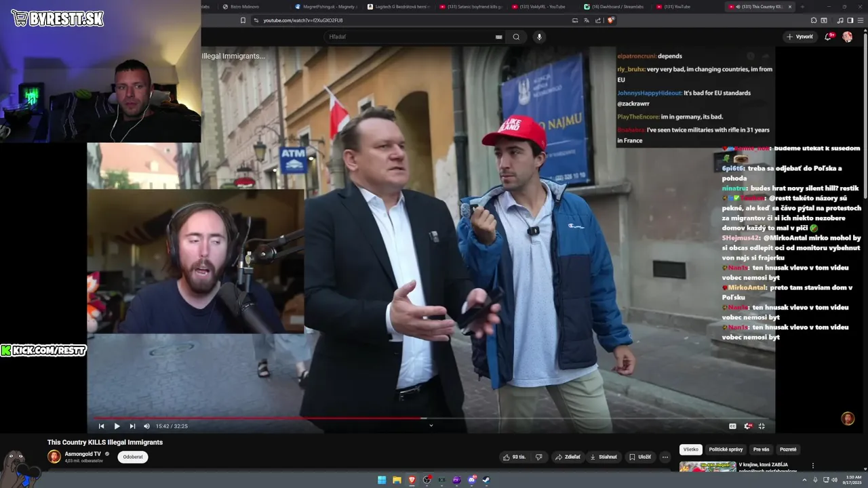Open a new browser tab plus button
Screen dimensions: 868x488
[x=802, y=7]
